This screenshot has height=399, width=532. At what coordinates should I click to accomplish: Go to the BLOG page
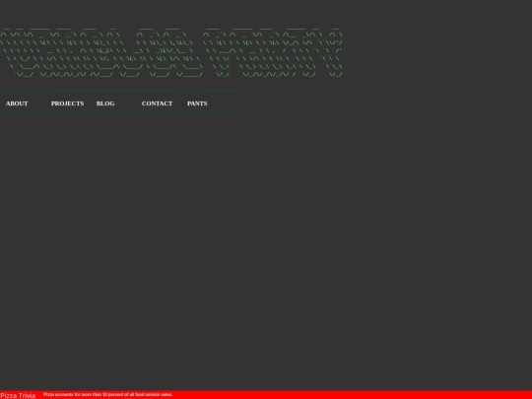[x=105, y=103]
